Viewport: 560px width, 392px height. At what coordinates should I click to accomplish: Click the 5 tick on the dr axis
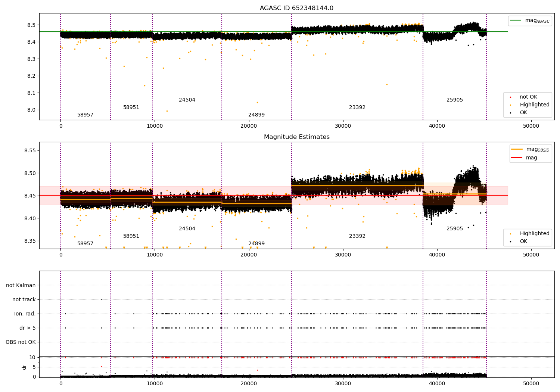pyautogui.click(x=34, y=367)
